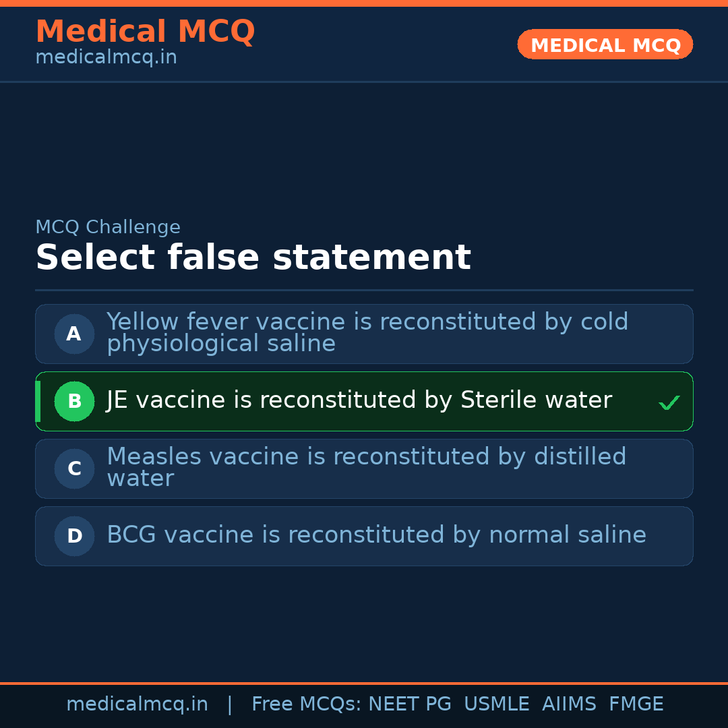728x728 pixels.
Task: Click the green B option circle
Action: [74, 401]
